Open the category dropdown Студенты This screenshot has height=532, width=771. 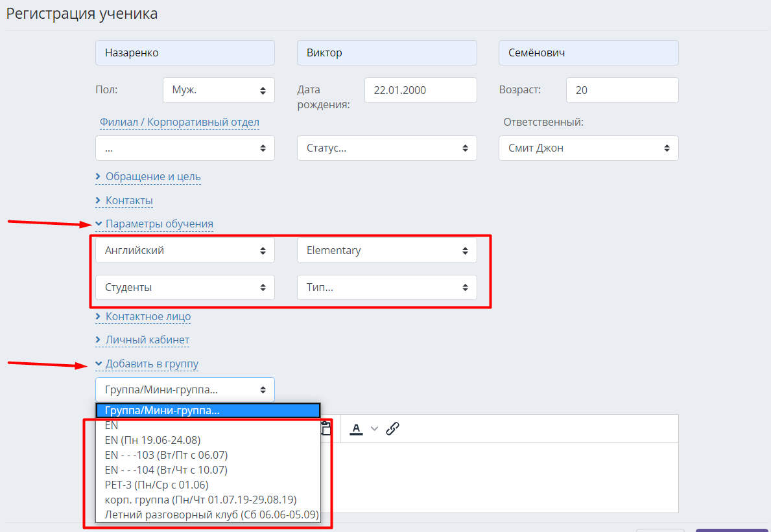(185, 287)
